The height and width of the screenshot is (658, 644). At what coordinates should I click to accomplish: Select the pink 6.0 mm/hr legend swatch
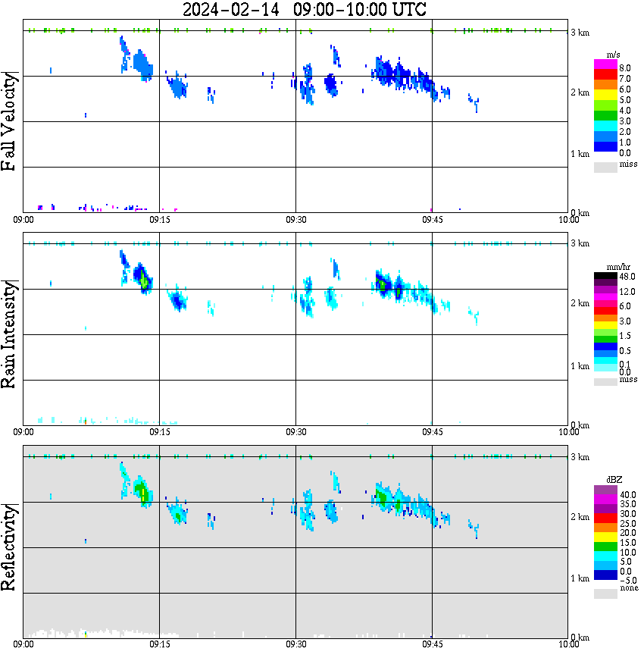605,305
